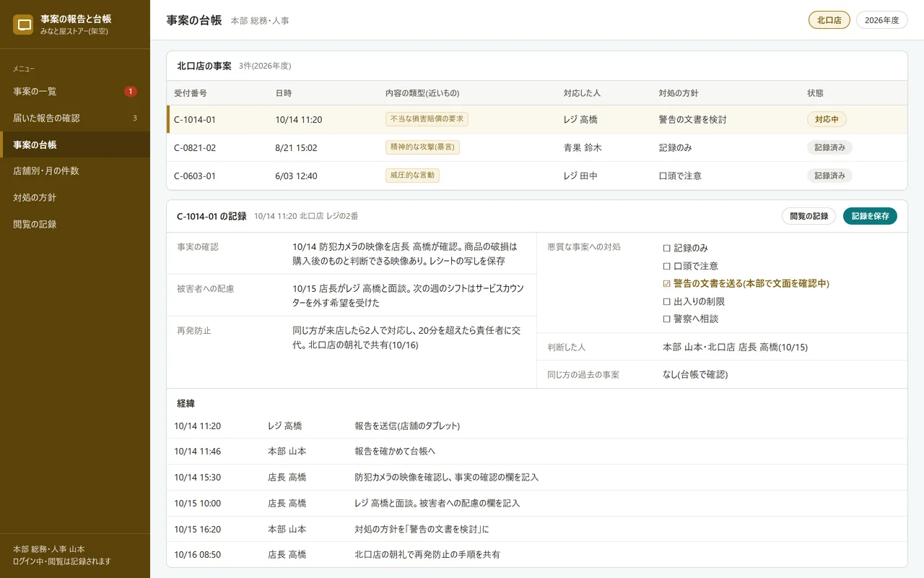Click history entry 10/15 16:20 対処の方針

click(x=537, y=529)
